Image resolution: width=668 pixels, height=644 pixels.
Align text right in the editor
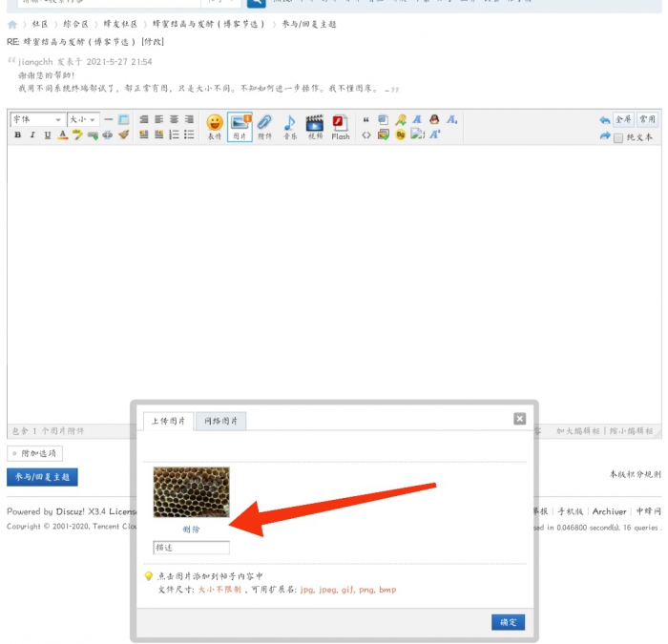click(189, 119)
